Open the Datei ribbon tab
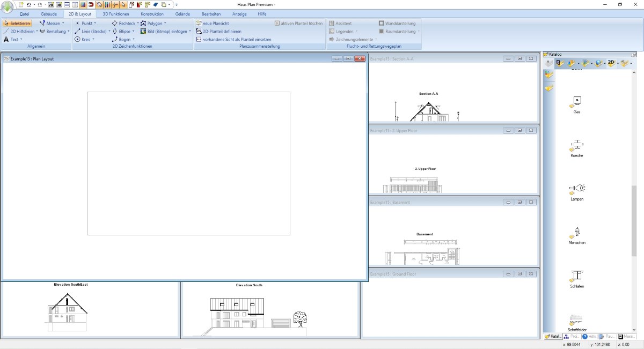644x349 pixels. (x=25, y=14)
